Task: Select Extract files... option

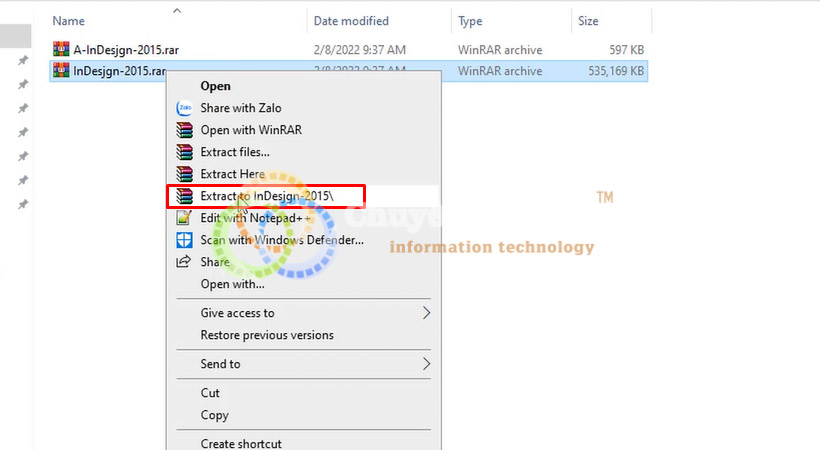Action: coord(235,152)
